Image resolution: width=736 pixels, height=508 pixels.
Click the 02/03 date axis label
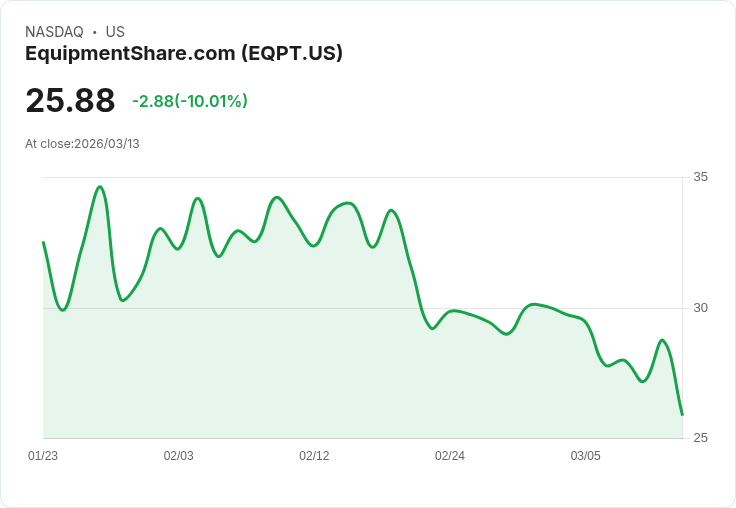178,456
